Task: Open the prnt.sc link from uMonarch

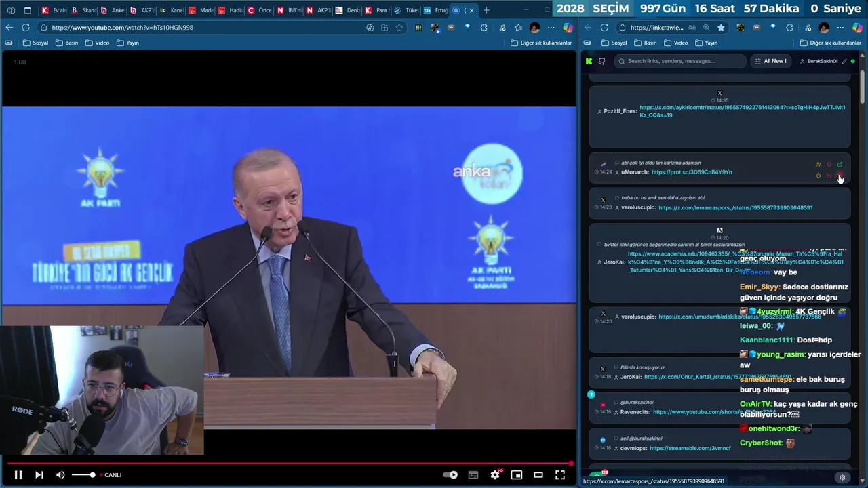Action: 692,172
